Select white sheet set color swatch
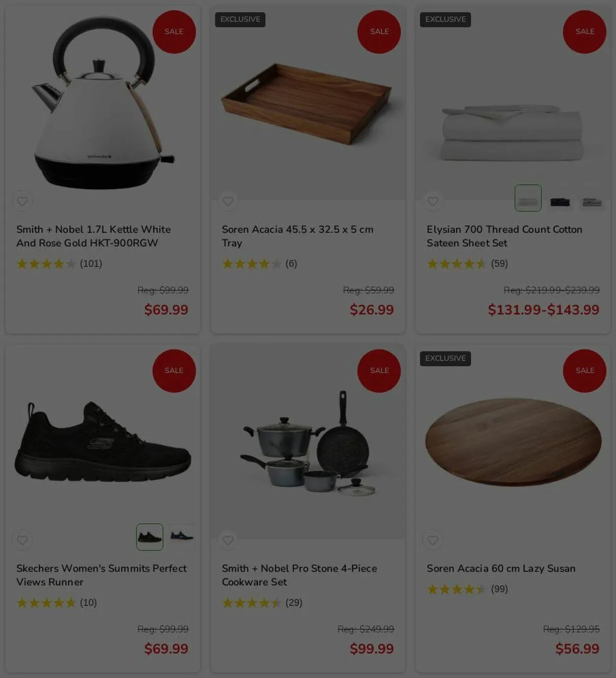The image size is (616, 678). point(528,198)
